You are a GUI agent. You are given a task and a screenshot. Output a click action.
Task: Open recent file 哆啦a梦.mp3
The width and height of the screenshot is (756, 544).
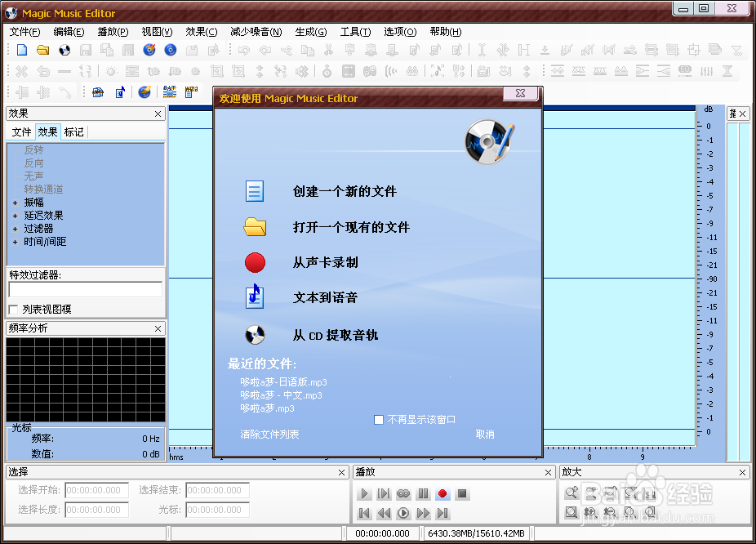(267, 408)
